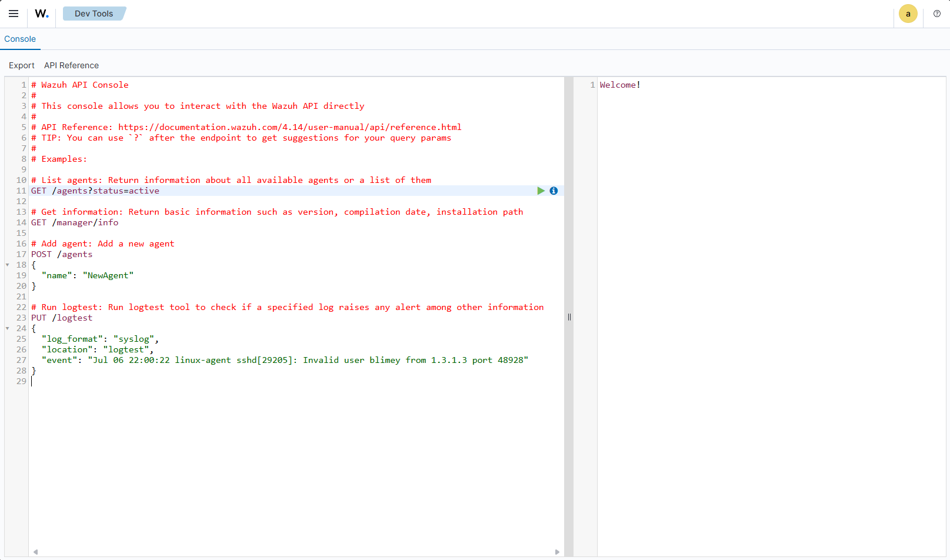Image resolution: width=950 pixels, height=560 pixels.
Task: Open the API Reference
Action: 71,65
